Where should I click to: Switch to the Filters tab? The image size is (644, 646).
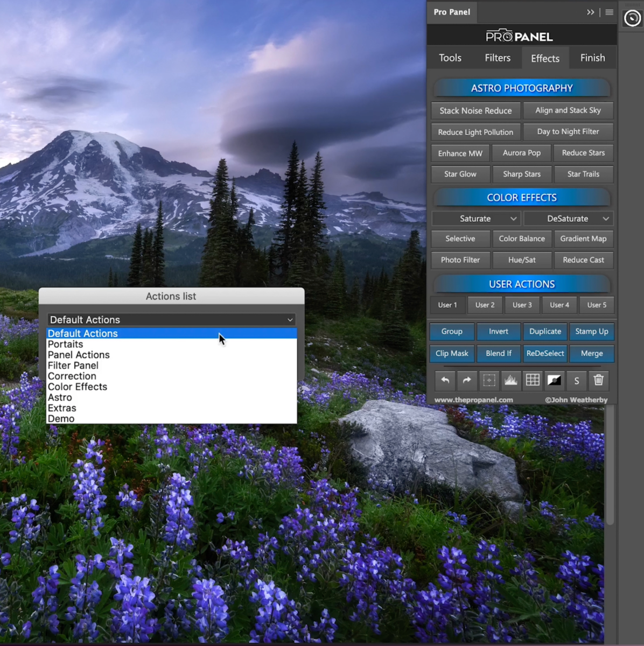(x=498, y=58)
